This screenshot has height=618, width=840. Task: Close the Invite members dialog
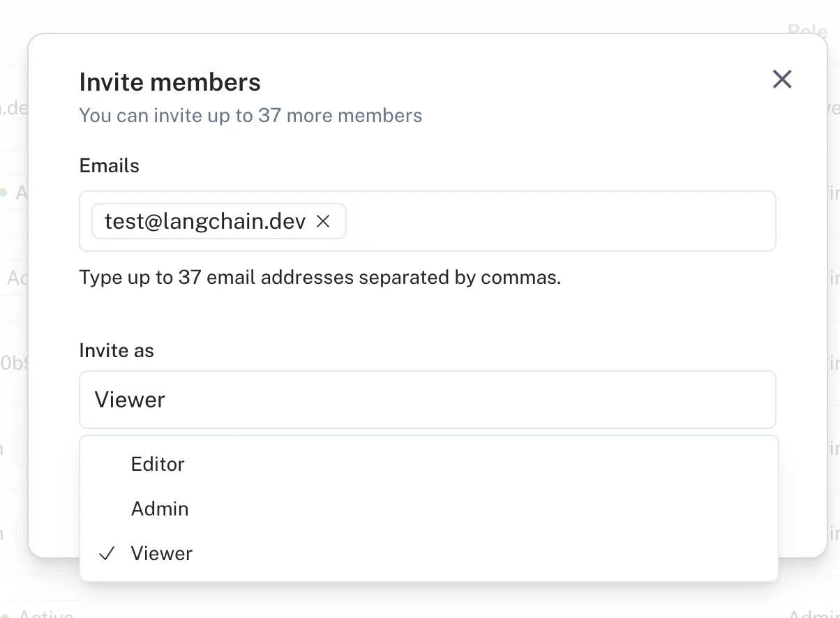coord(782,80)
